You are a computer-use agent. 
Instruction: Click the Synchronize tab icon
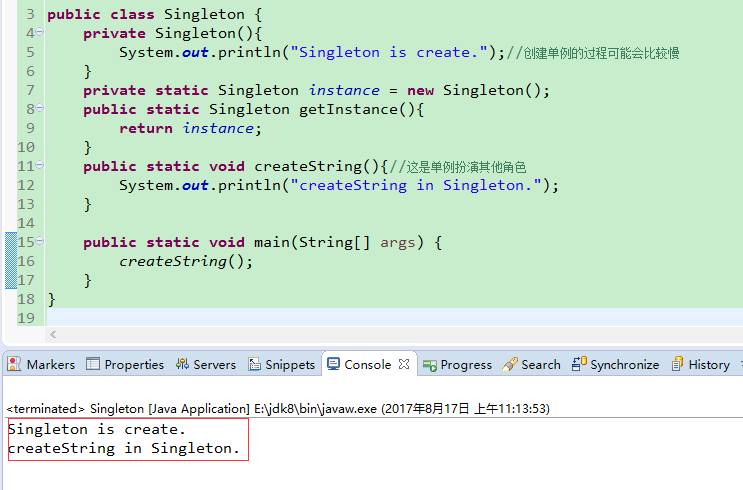tap(579, 363)
